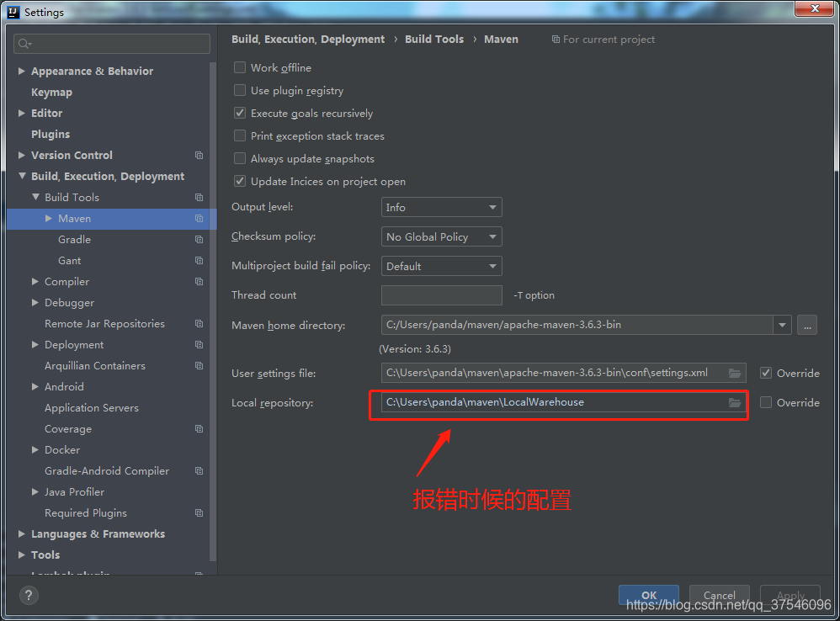Click project-level icon next to Compiler

pos(199,282)
